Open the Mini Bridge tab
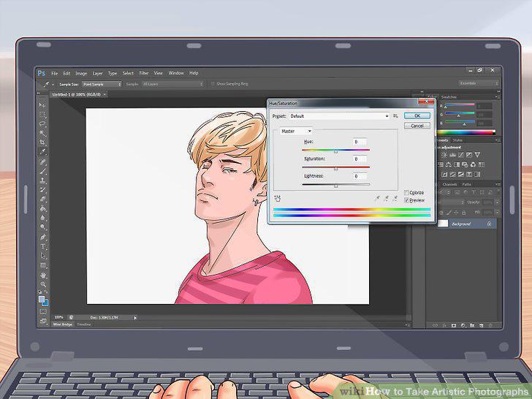Image resolution: width=532 pixels, height=399 pixels. [62, 324]
